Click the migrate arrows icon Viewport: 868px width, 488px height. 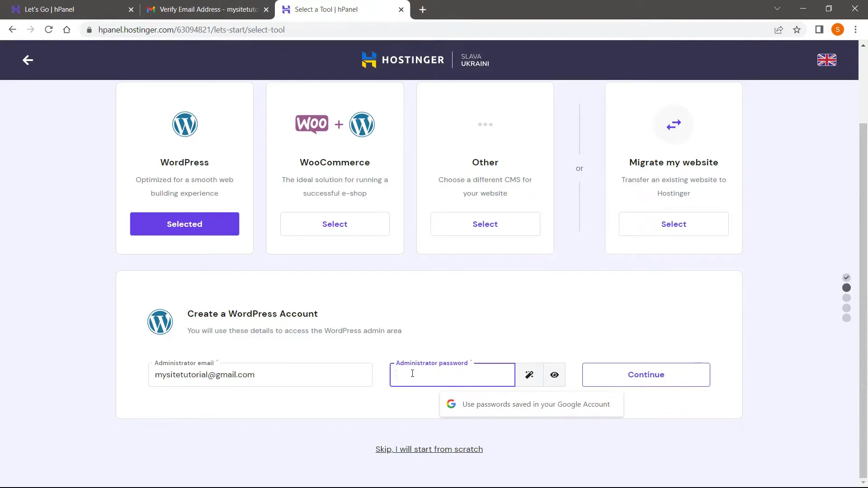click(x=674, y=124)
